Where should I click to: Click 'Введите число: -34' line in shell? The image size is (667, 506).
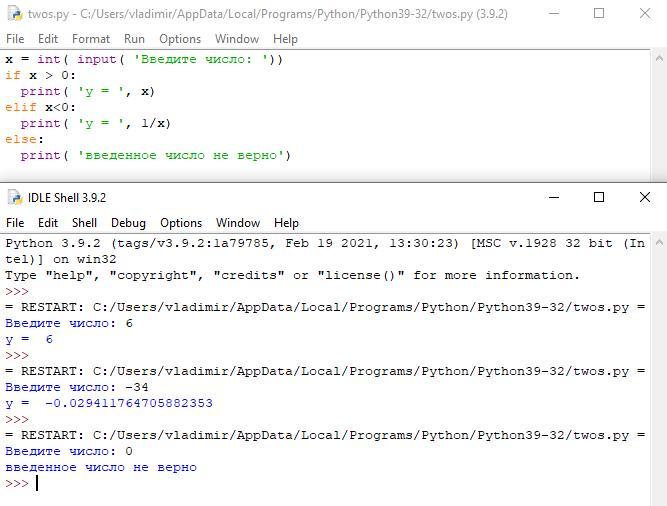[77, 387]
